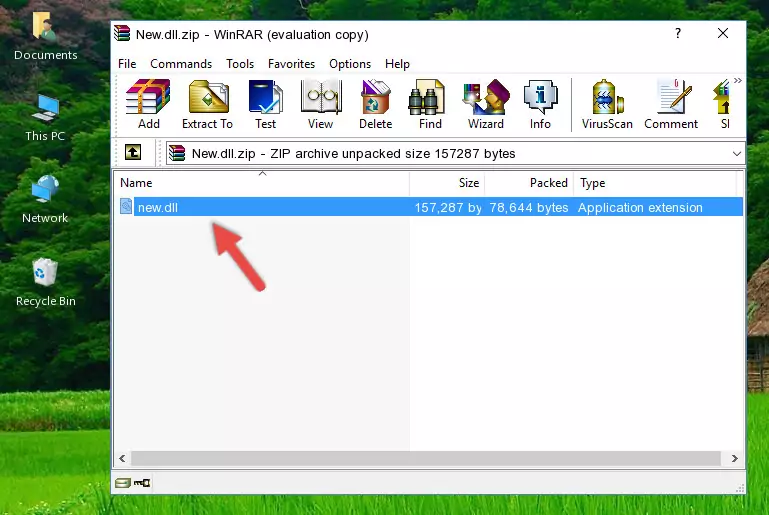769x515 pixels.
Task: Go up one folder level
Action: click(x=133, y=153)
